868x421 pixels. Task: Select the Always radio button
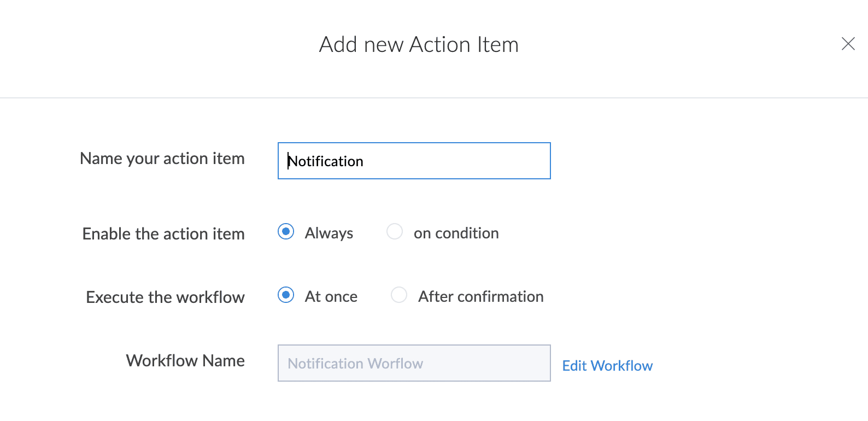point(286,232)
